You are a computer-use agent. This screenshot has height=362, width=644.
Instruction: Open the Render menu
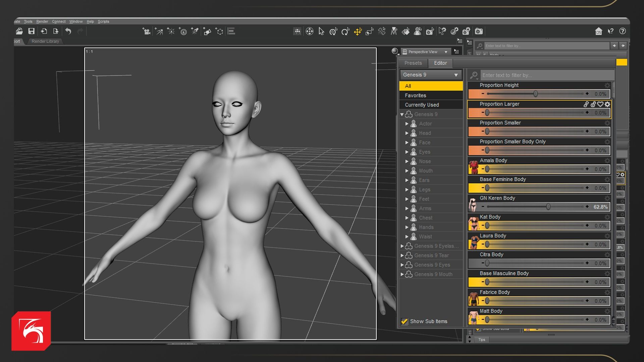coord(42,21)
